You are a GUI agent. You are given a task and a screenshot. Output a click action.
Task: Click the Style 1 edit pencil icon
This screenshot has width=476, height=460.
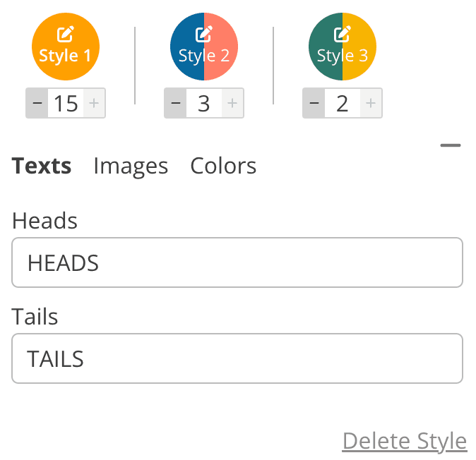click(66, 32)
